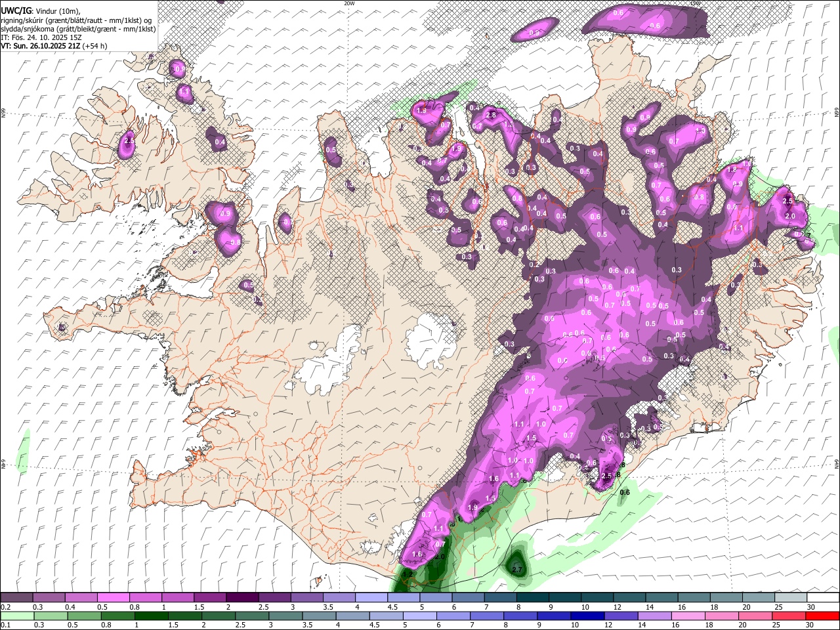Click the "2.7" rain value in green blob

point(517,570)
